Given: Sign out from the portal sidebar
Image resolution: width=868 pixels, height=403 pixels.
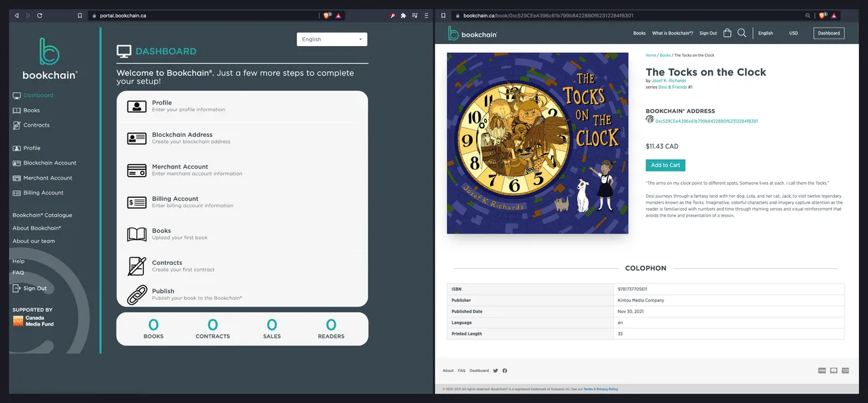Looking at the screenshot, I should tap(30, 289).
